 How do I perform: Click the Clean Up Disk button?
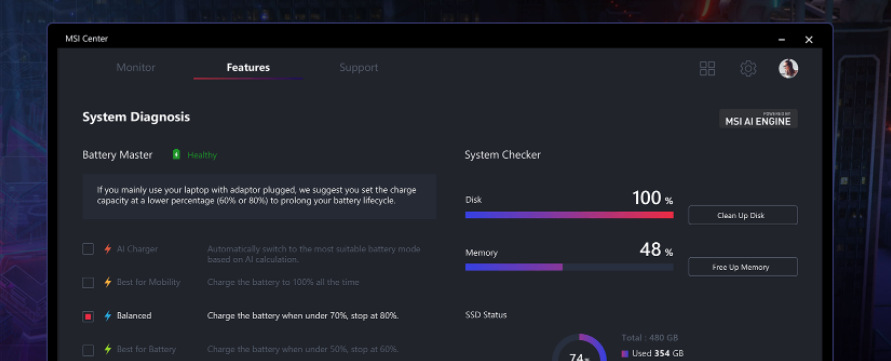[x=743, y=215]
